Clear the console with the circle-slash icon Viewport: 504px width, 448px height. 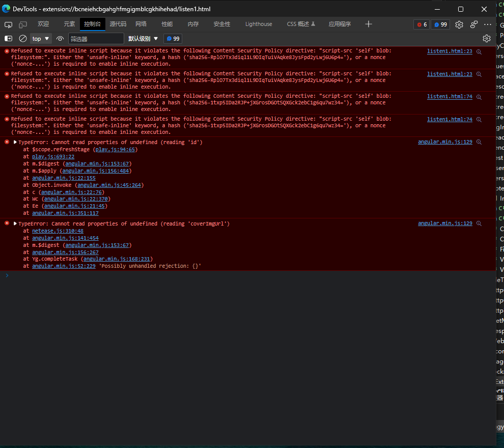tap(22, 38)
